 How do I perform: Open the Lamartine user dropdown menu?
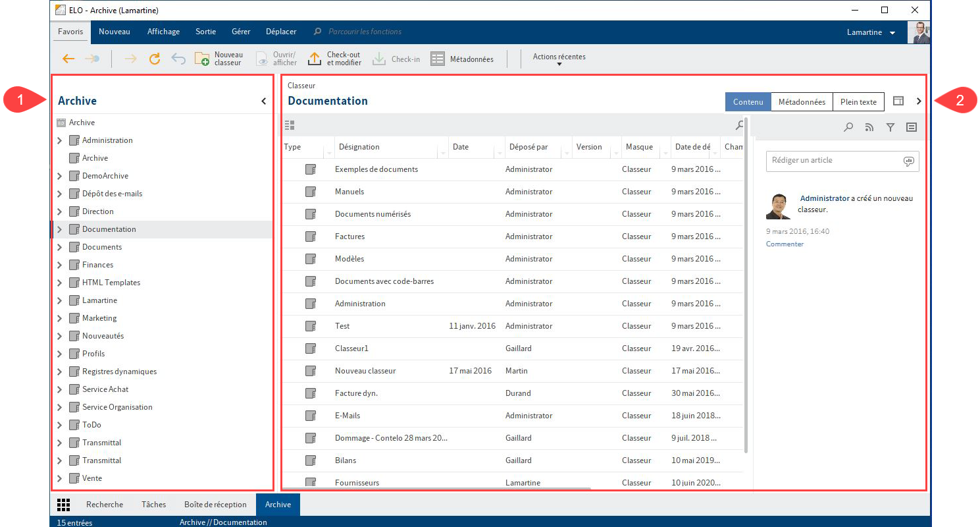tap(871, 32)
